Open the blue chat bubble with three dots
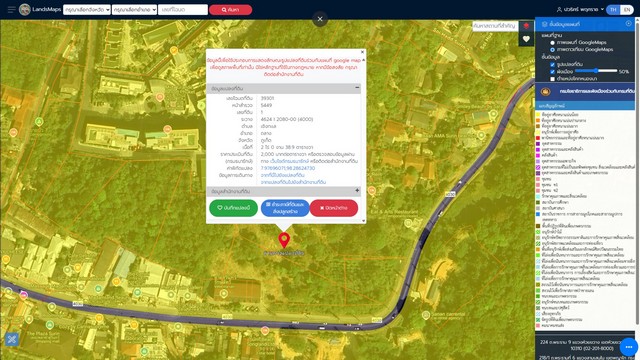The width and height of the screenshot is (640, 360). point(629,347)
